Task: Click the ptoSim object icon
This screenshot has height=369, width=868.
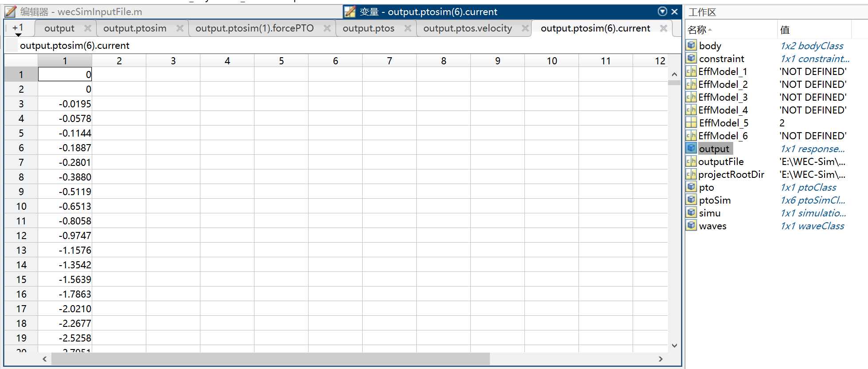Action: [691, 200]
